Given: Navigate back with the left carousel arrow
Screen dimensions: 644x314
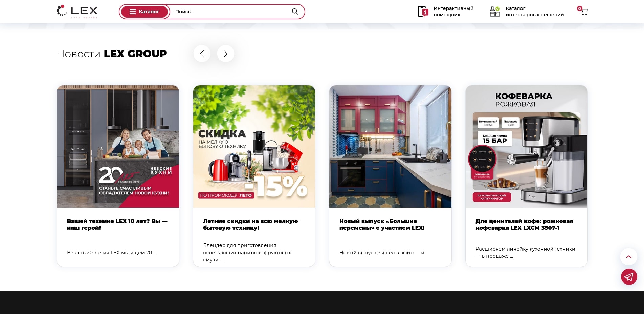Looking at the screenshot, I should point(202,54).
